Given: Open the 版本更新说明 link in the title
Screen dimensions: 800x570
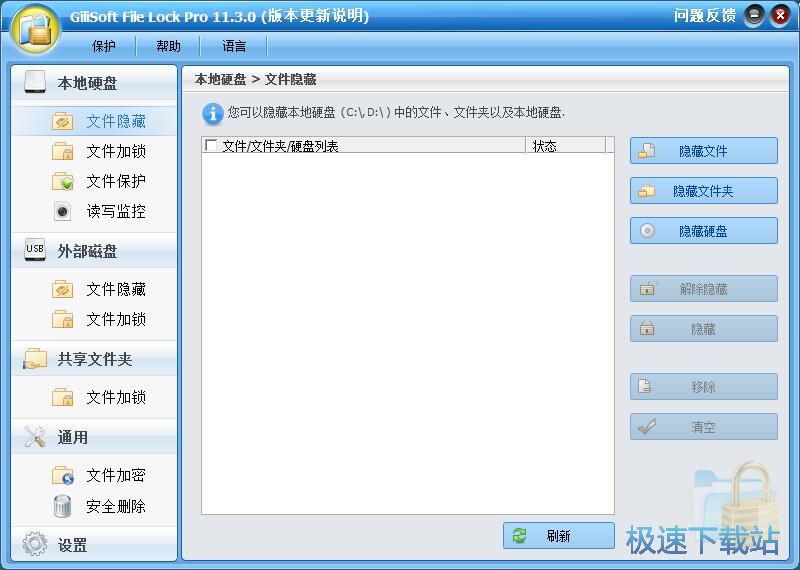Looking at the screenshot, I should tap(315, 16).
